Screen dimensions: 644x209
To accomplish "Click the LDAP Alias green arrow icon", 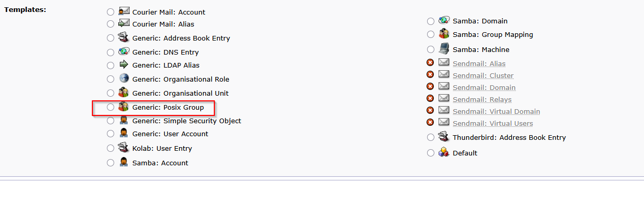I will pyautogui.click(x=124, y=65).
